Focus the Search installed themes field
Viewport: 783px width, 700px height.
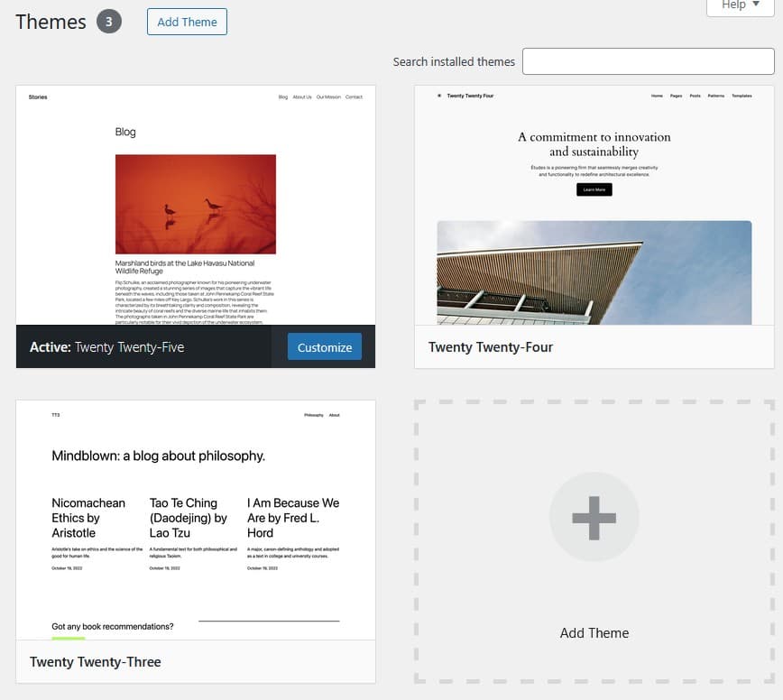tap(648, 61)
